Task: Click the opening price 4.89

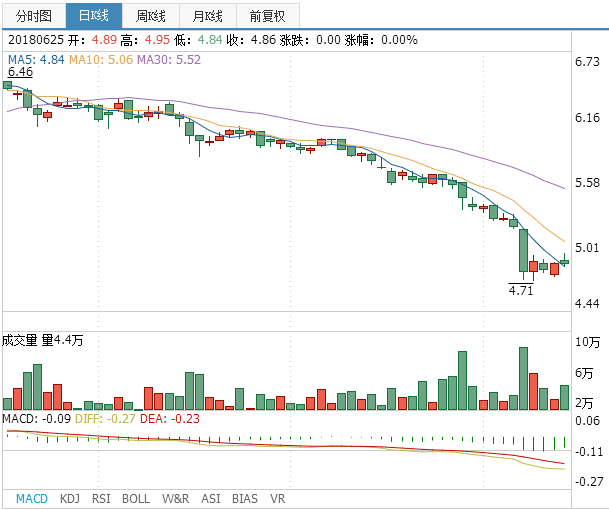Action: (x=104, y=40)
